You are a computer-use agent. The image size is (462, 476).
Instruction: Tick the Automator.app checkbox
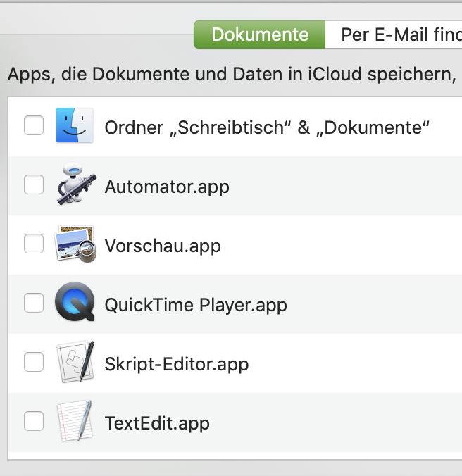34,184
